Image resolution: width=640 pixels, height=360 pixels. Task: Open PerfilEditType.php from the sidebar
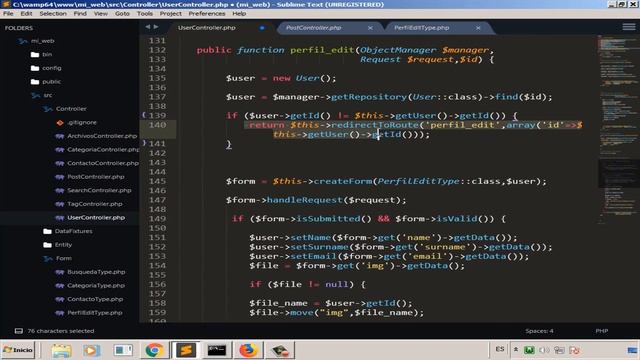click(95, 313)
